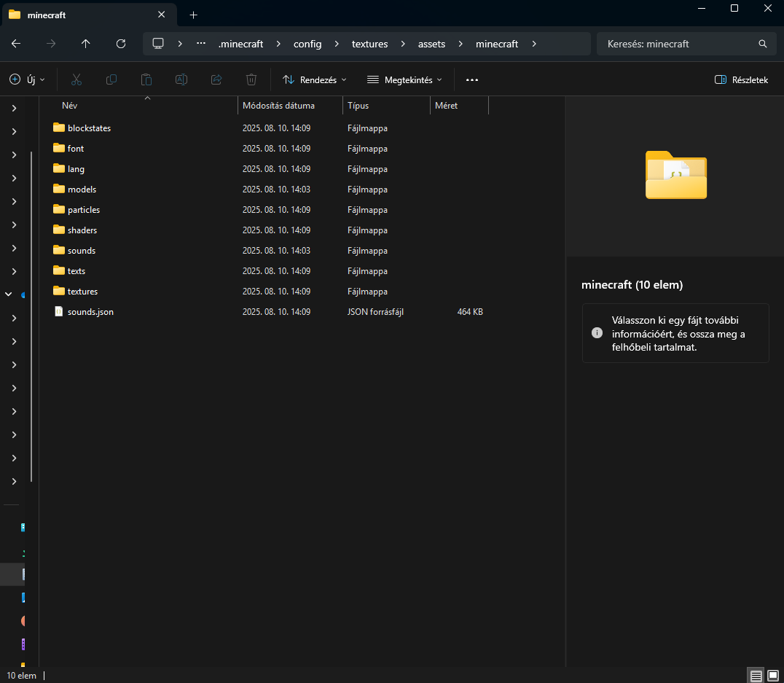Navigate to config in breadcrumb
The height and width of the screenshot is (683, 784).
[307, 44]
